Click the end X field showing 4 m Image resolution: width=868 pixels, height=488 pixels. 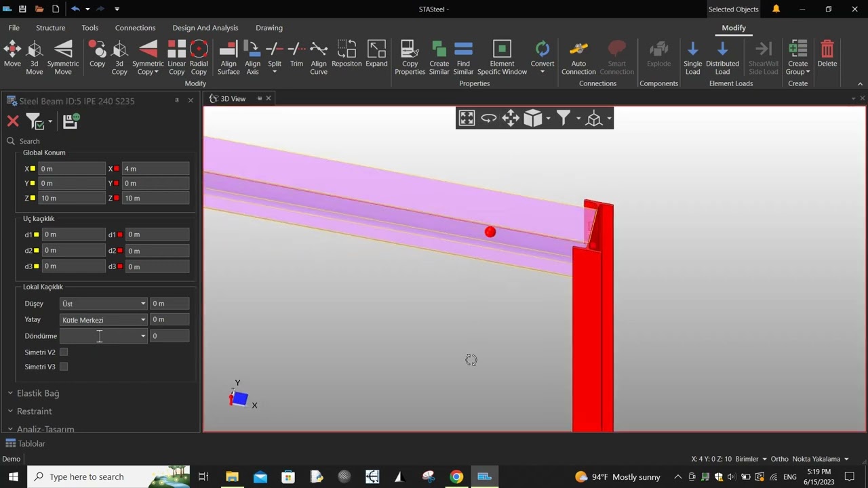[x=156, y=169]
